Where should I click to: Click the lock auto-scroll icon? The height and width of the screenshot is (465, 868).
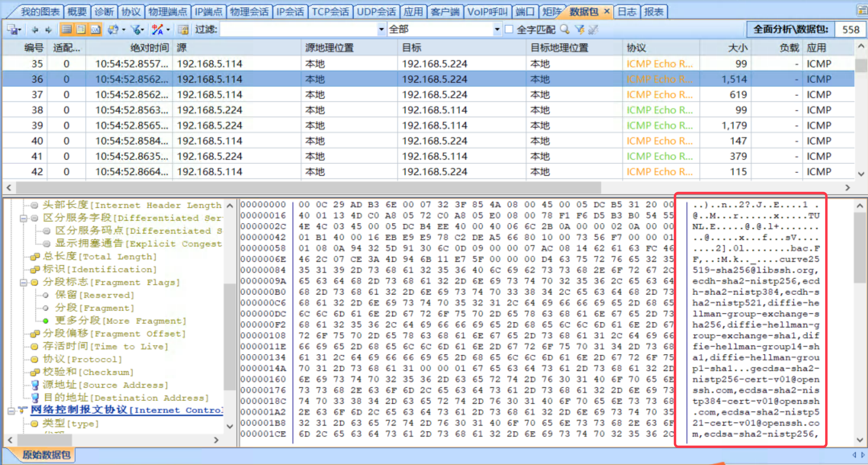click(x=183, y=29)
